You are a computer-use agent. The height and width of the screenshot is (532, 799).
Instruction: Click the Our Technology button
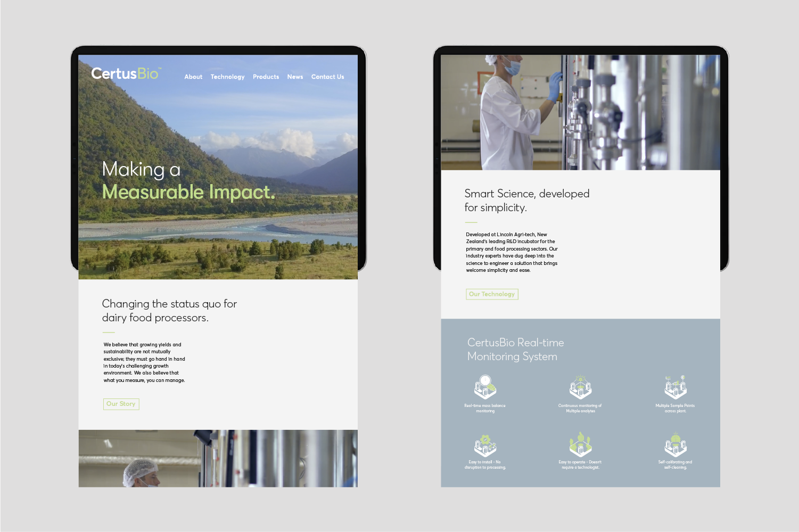point(492,294)
